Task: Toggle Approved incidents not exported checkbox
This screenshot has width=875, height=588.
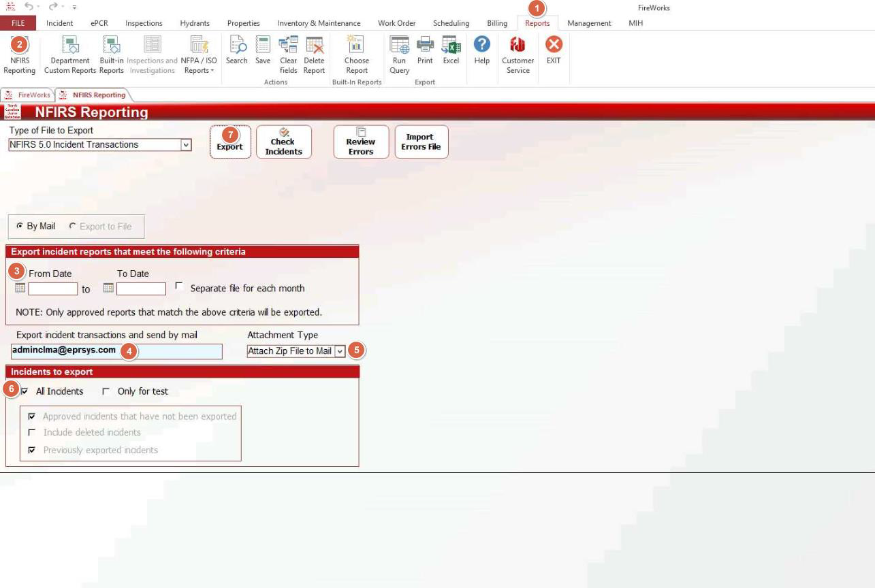Action: pos(32,416)
